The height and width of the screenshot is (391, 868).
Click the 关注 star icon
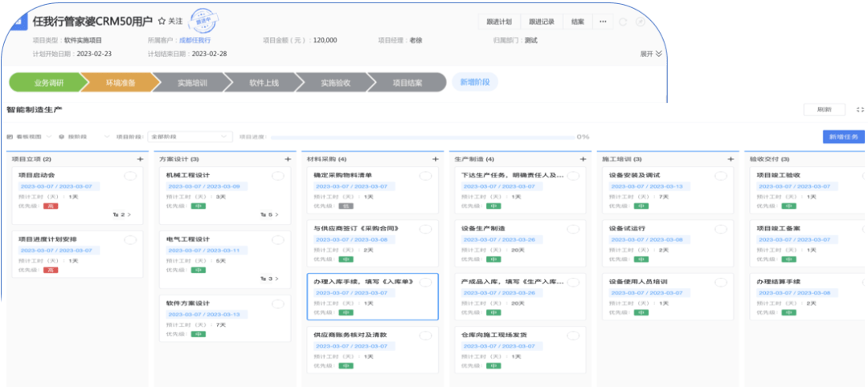[x=162, y=21]
